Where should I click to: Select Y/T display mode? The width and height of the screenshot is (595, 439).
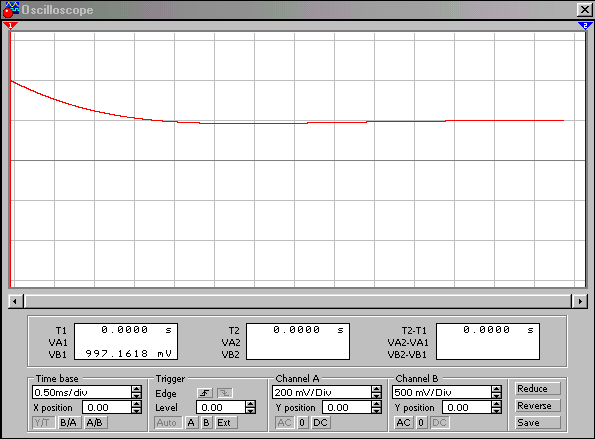coord(44,422)
